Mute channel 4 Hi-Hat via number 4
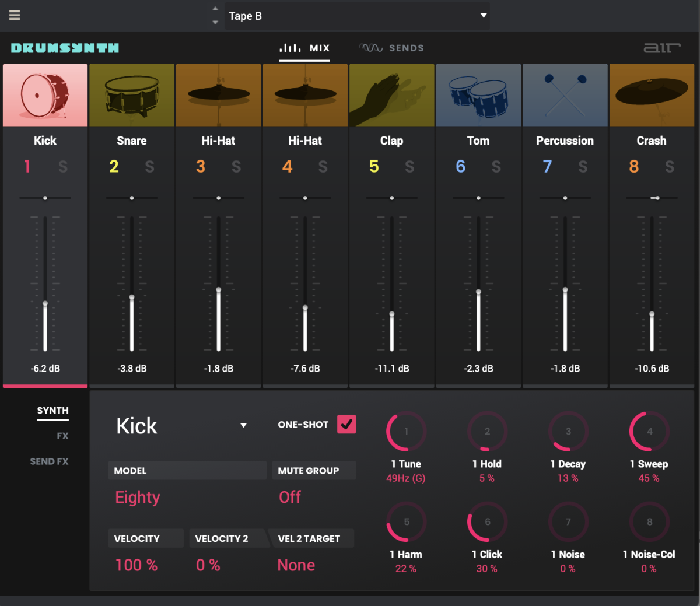This screenshot has height=606, width=700. pos(287,167)
